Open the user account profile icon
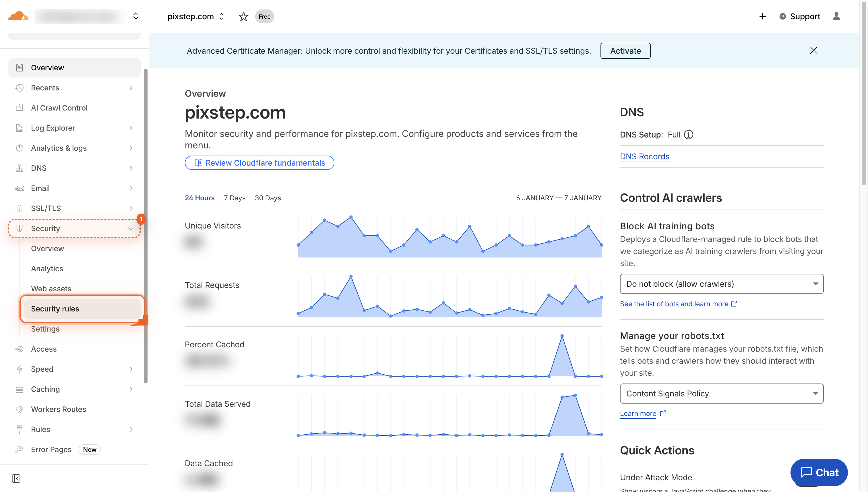Image resolution: width=868 pixels, height=492 pixels. point(837,16)
